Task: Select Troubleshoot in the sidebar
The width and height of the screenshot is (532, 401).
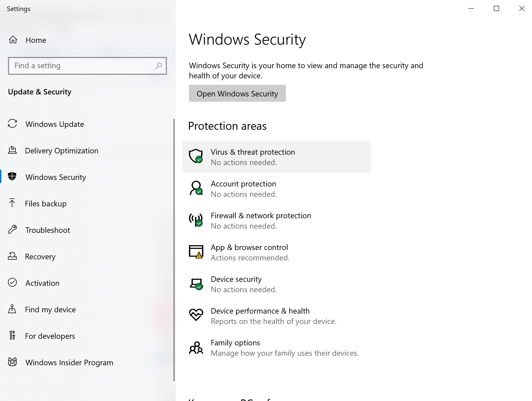Action: coord(48,230)
